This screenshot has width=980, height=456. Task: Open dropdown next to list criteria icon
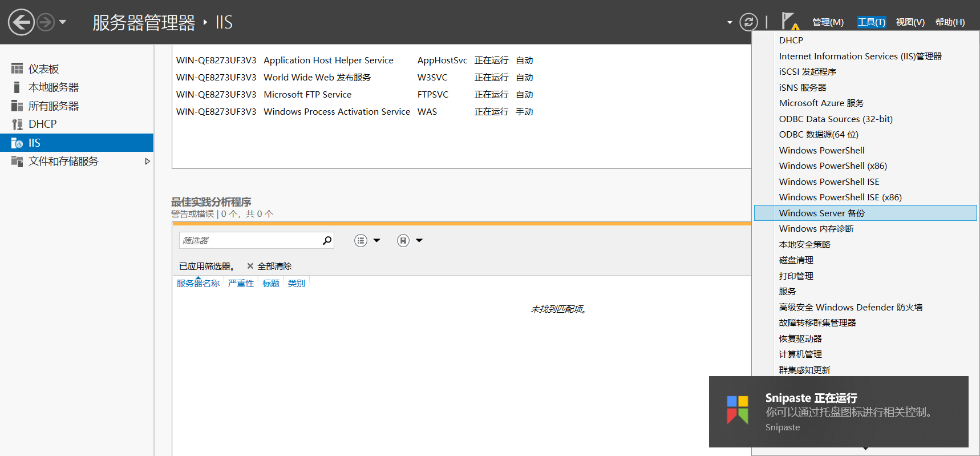(x=376, y=240)
